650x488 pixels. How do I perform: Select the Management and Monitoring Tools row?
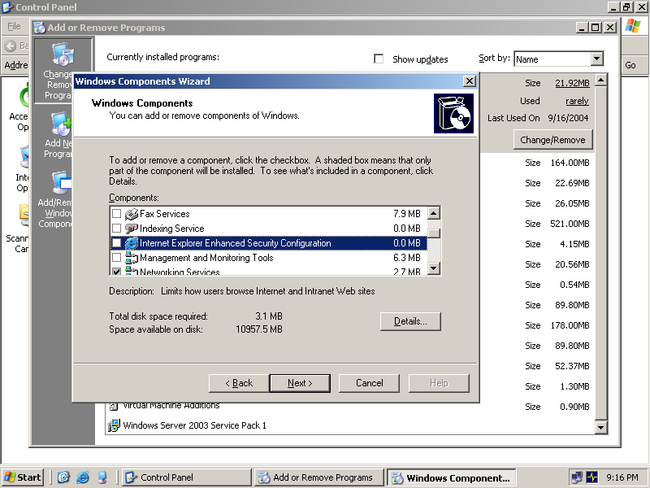[x=268, y=258]
